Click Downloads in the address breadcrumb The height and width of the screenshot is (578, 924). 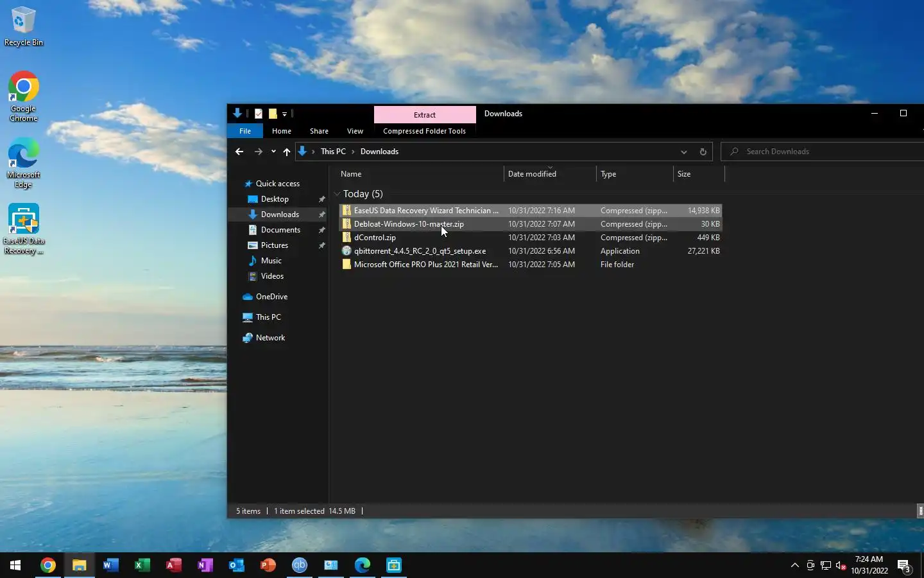pos(379,152)
